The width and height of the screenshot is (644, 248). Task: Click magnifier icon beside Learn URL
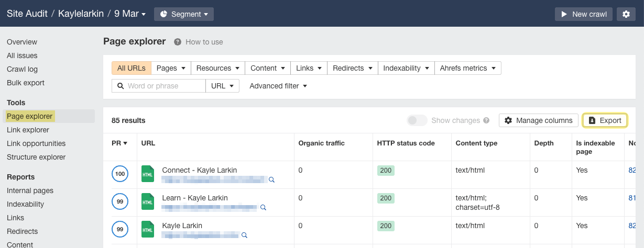click(263, 207)
